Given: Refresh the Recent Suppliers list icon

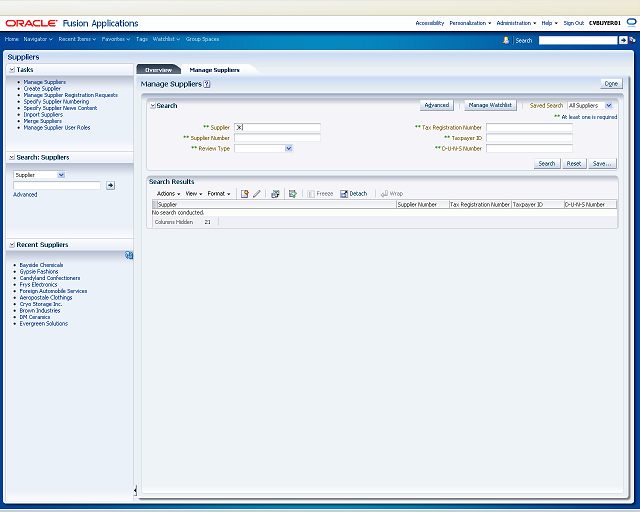Looking at the screenshot, I should click(x=129, y=255).
